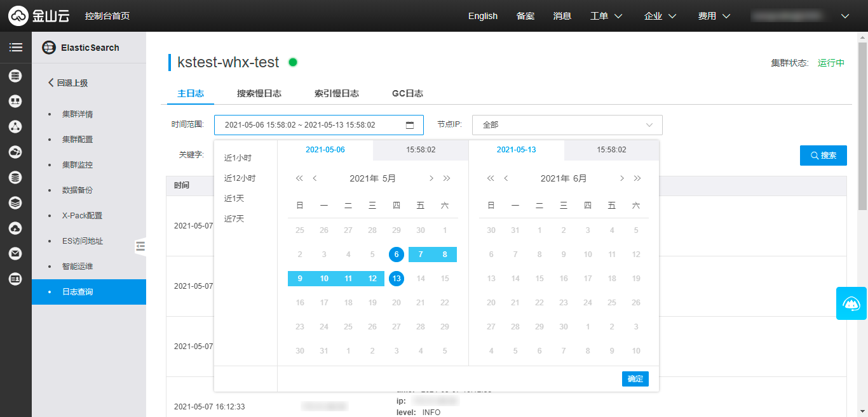
Task: Click the cloud upload icon in left rail
Action: tap(15, 228)
